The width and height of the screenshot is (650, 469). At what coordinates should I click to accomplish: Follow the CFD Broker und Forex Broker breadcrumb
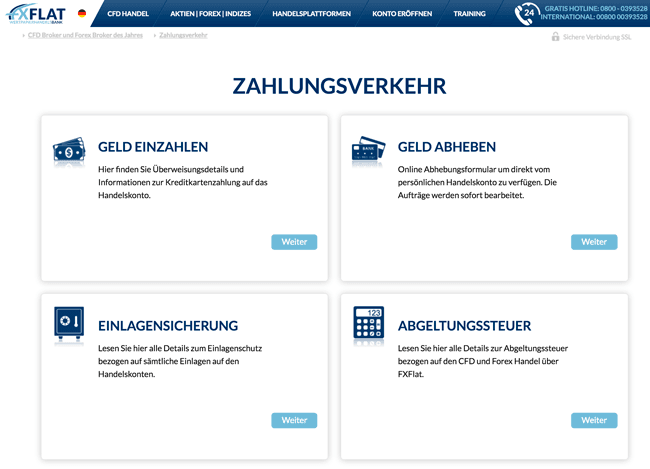click(85, 35)
